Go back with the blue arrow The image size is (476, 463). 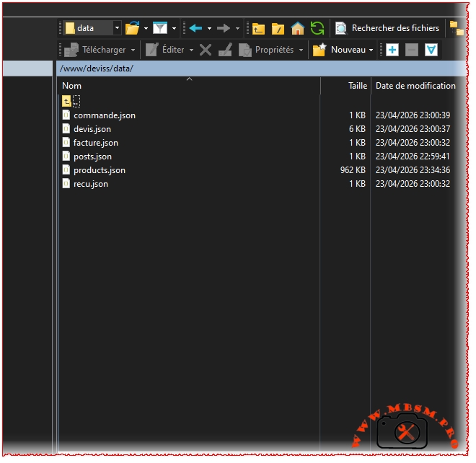(x=195, y=29)
